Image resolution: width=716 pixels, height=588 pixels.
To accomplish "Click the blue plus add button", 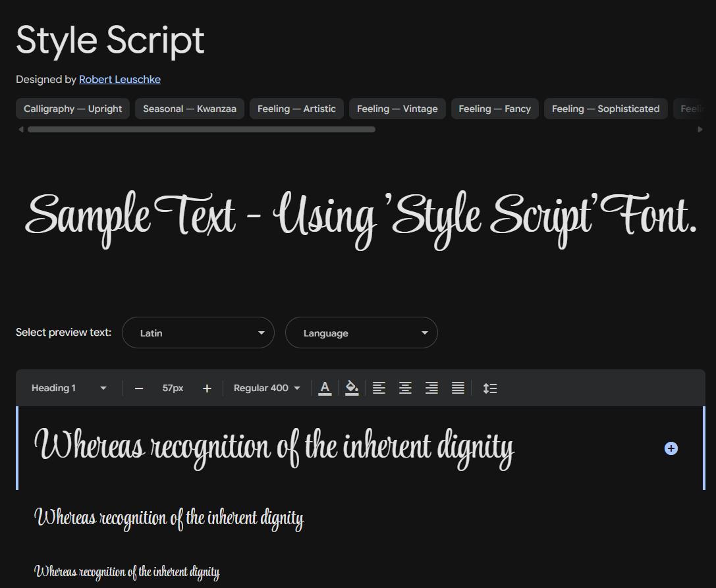I will pos(671,448).
